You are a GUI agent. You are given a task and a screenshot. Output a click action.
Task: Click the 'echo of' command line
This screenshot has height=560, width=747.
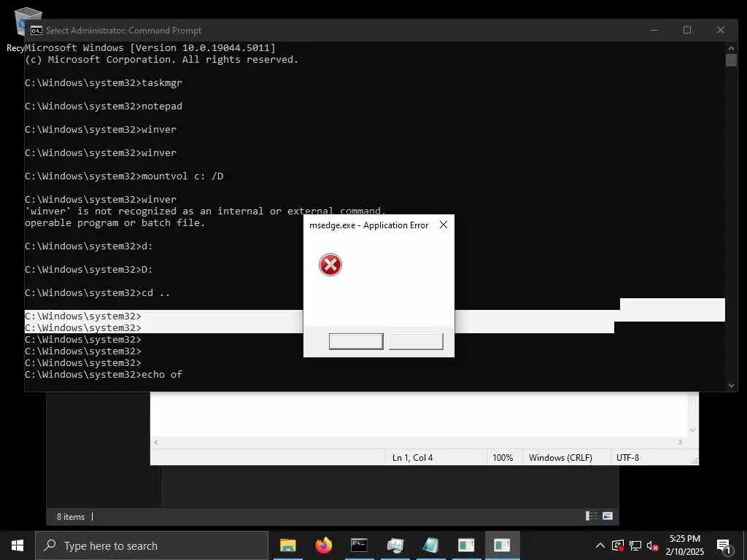coord(104,375)
